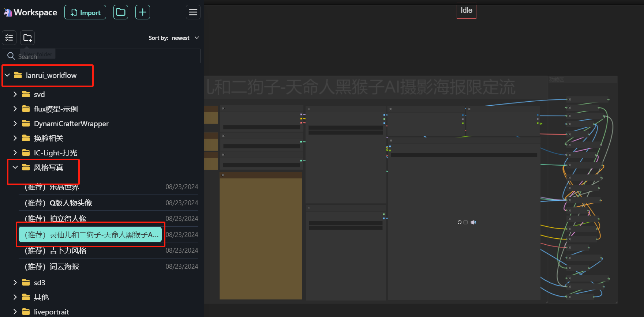Expand the 换脸相关 folder chevron
644x317 pixels.
pos(15,138)
